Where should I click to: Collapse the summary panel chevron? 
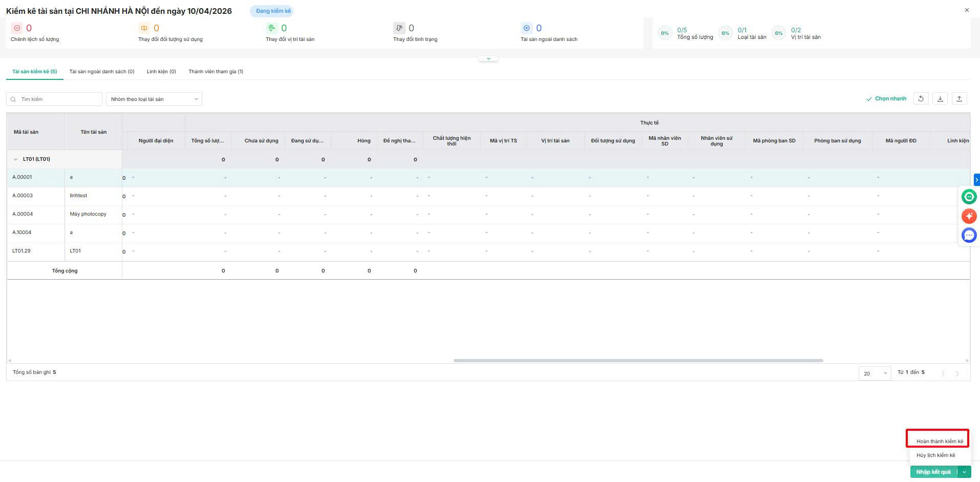[x=488, y=59]
